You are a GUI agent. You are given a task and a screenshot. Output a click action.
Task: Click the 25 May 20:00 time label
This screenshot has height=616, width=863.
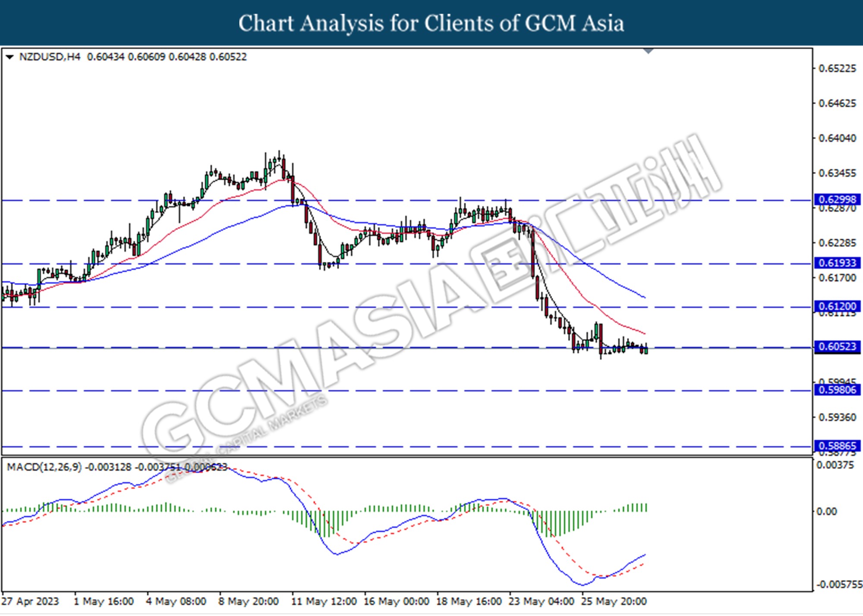coord(614,601)
